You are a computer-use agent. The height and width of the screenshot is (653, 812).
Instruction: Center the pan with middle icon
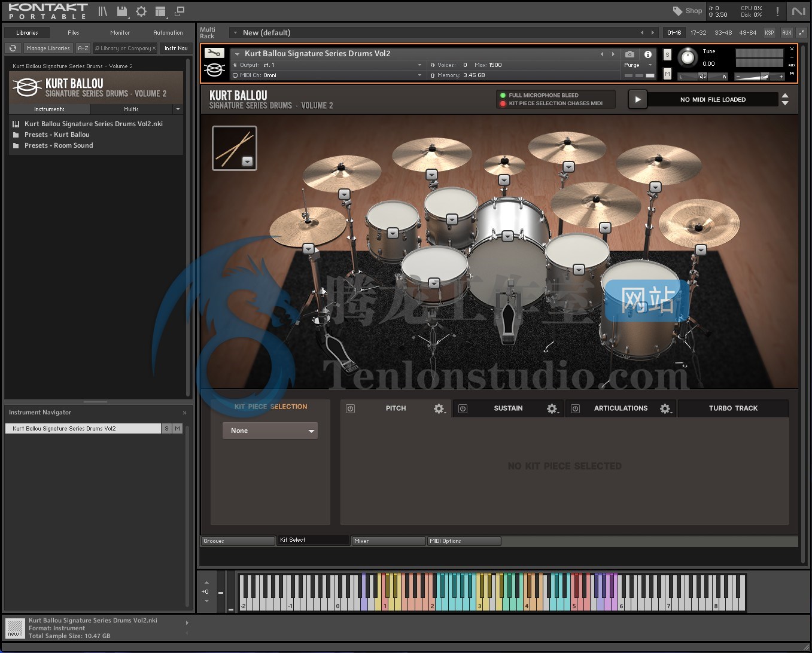point(702,76)
